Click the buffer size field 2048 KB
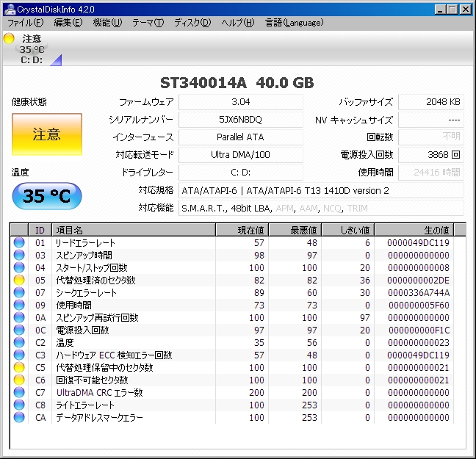 tap(431, 102)
